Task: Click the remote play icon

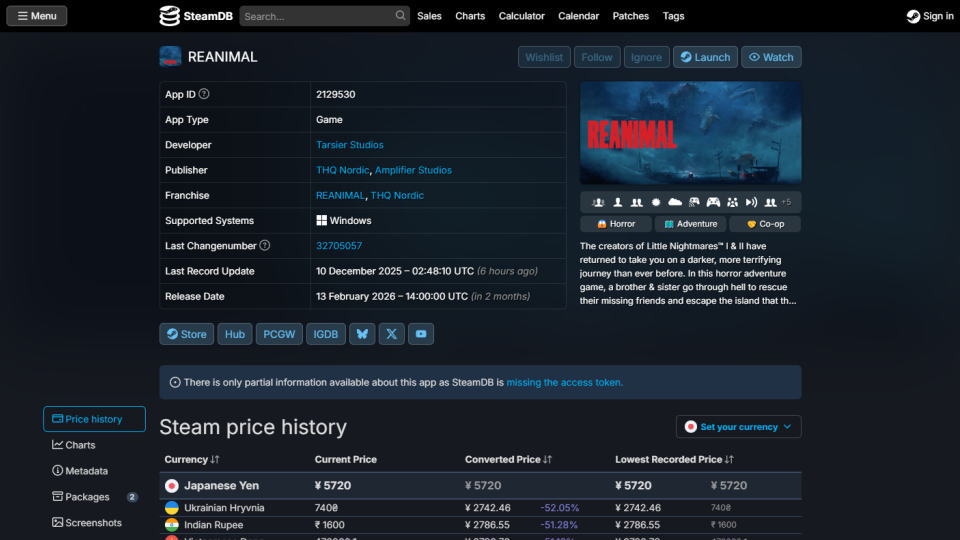Action: (751, 202)
